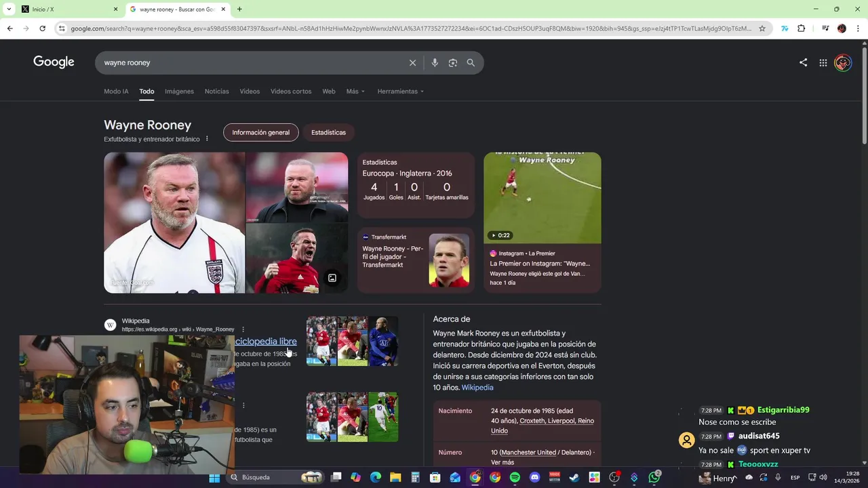Open the Chrome extensions puzzle icon
This screenshot has height=488, width=868.
(x=801, y=28)
